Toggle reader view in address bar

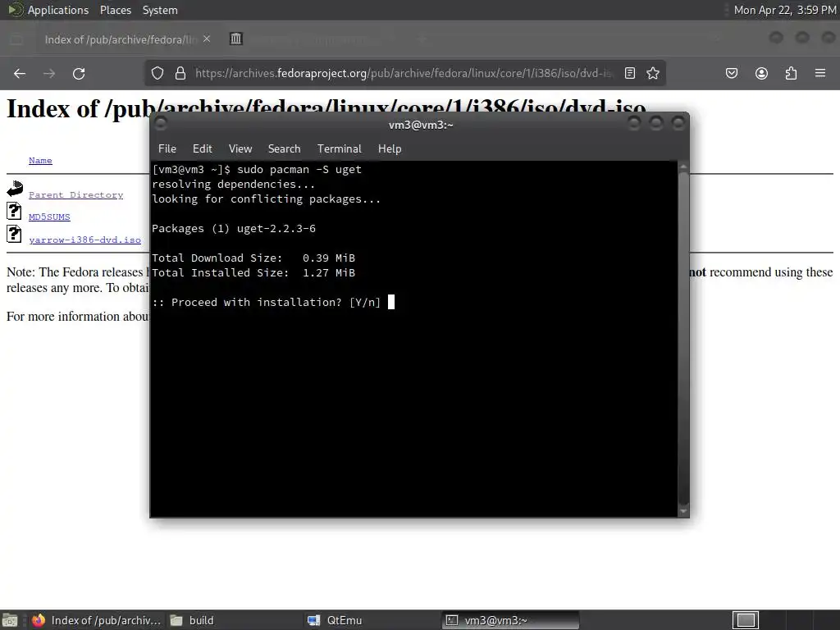point(630,73)
